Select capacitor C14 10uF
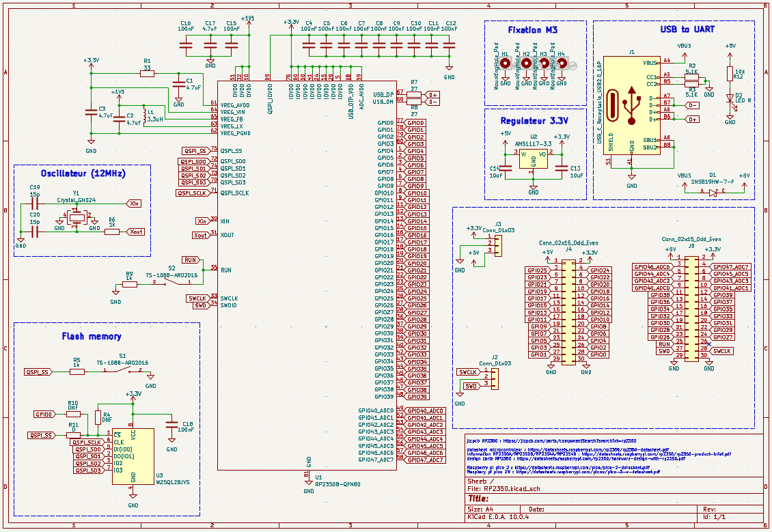 505,168
